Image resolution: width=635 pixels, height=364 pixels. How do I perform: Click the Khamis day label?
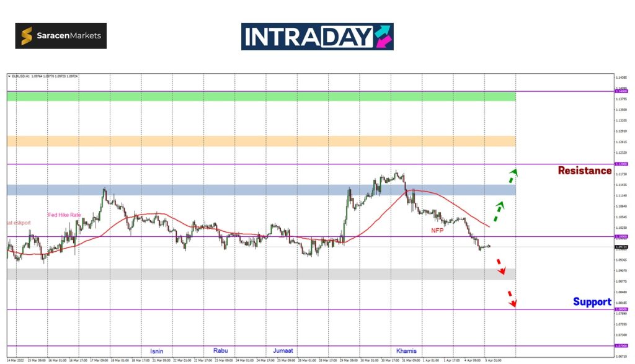[x=407, y=351]
